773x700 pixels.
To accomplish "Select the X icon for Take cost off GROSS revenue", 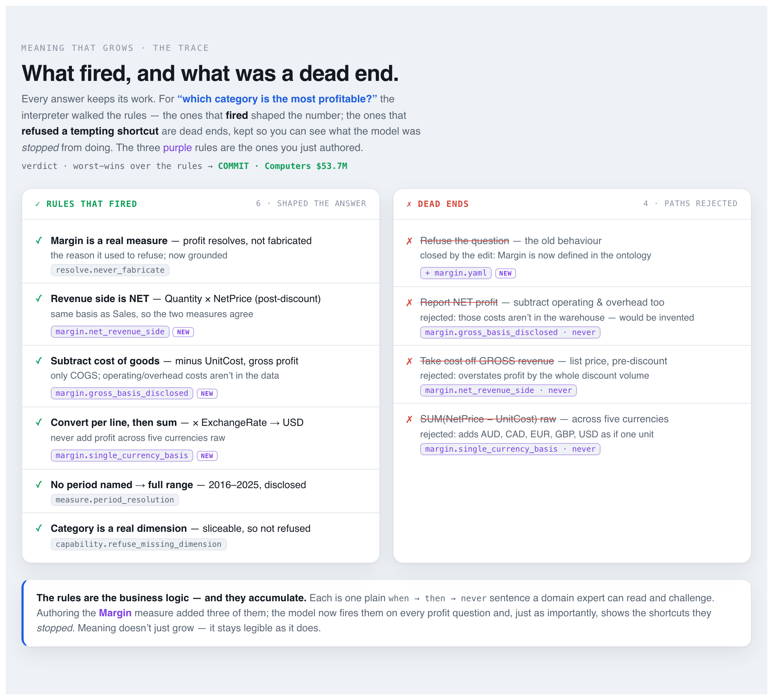I will tap(409, 361).
